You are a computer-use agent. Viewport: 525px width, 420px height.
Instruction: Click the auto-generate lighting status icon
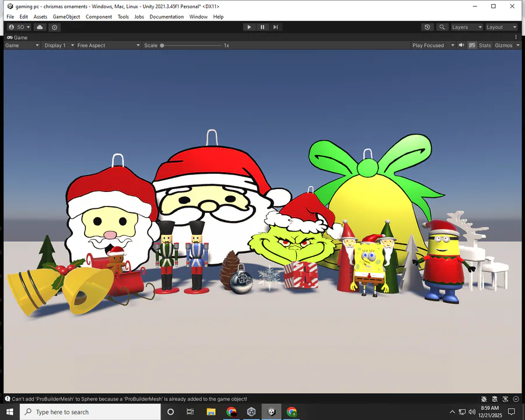coord(505,399)
